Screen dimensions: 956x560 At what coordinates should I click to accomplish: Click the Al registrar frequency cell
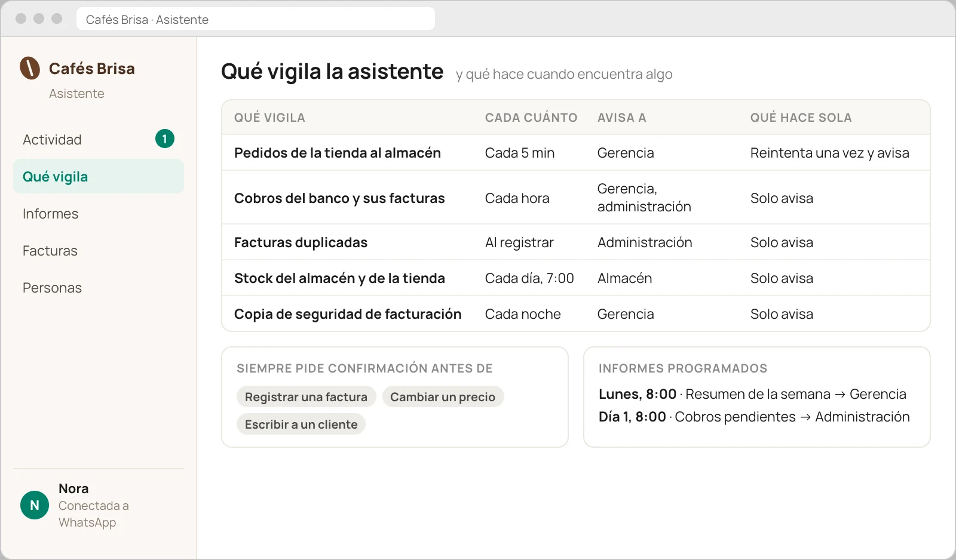click(519, 242)
